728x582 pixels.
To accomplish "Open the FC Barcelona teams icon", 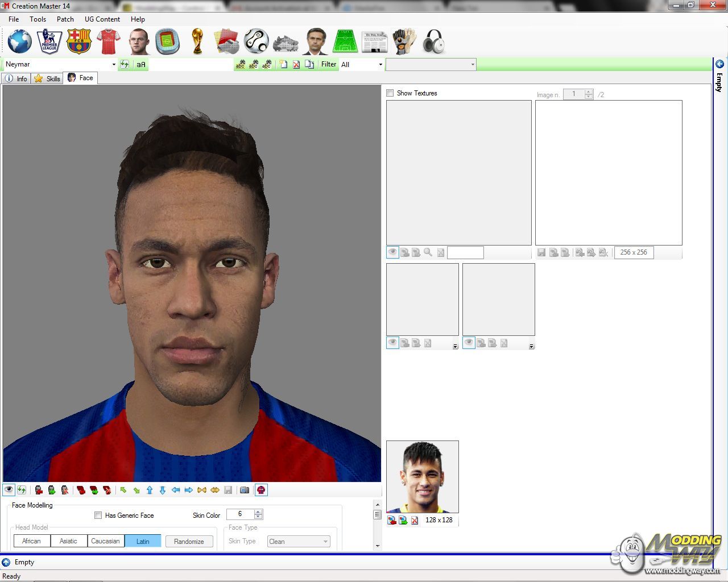I will (x=78, y=41).
